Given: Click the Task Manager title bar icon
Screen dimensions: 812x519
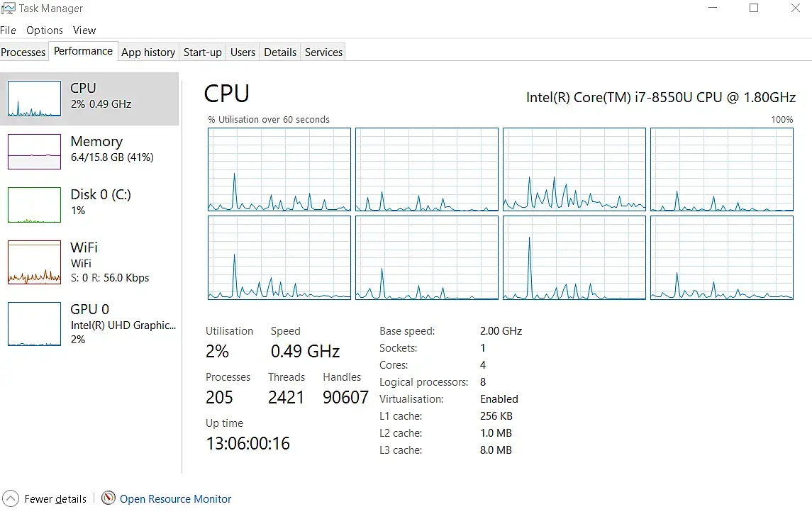Looking at the screenshot, I should [8, 9].
